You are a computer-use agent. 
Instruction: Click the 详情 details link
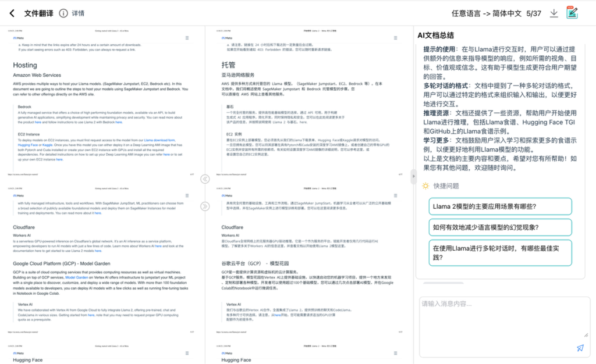tap(78, 13)
